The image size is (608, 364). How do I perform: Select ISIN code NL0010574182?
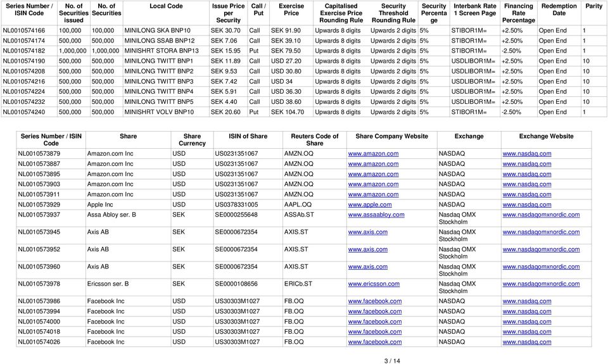(x=23, y=51)
